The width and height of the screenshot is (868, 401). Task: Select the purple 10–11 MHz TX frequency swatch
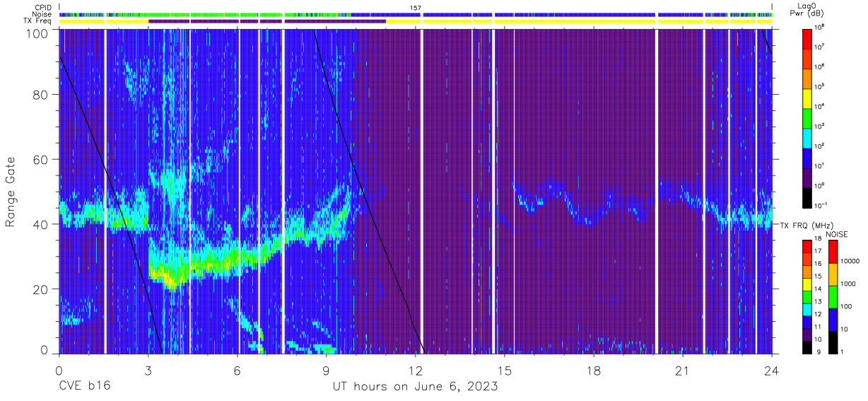point(807,334)
